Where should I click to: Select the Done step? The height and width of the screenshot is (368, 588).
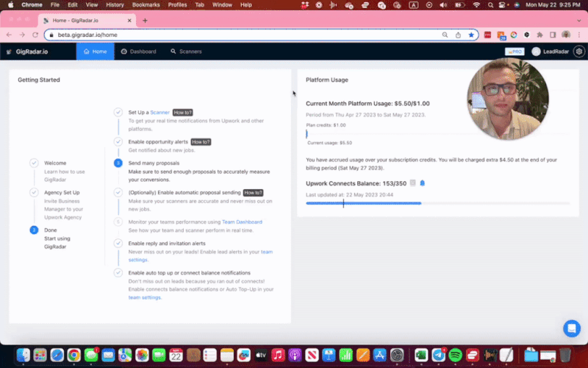pyautogui.click(x=51, y=230)
